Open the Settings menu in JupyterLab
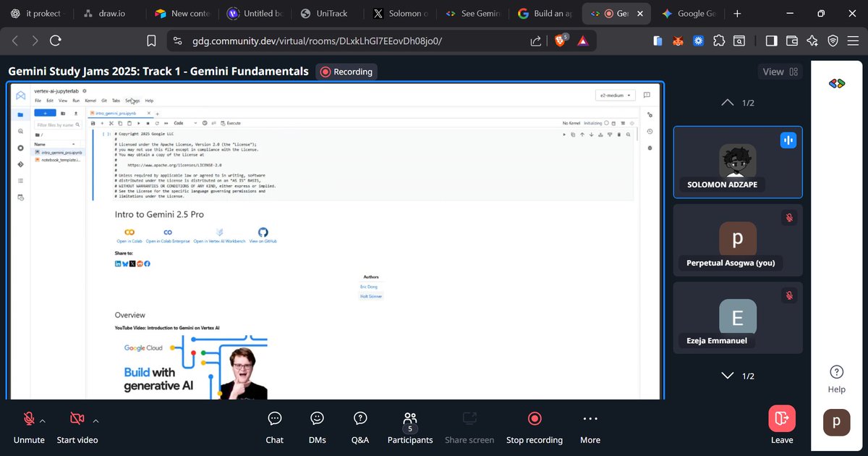Screen dimensions: 868x456 coord(132,101)
